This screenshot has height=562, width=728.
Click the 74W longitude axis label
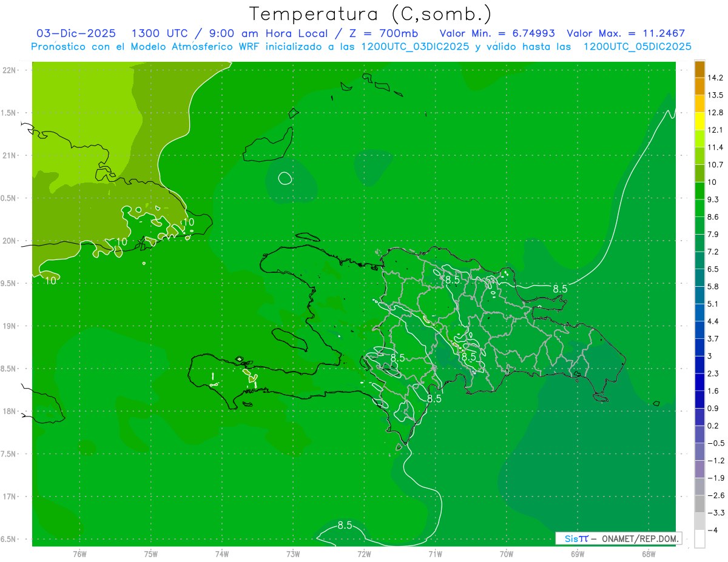pos(222,554)
